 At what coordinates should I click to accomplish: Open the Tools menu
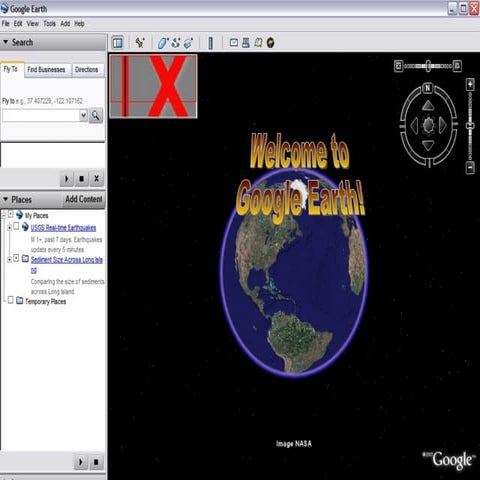(50, 24)
